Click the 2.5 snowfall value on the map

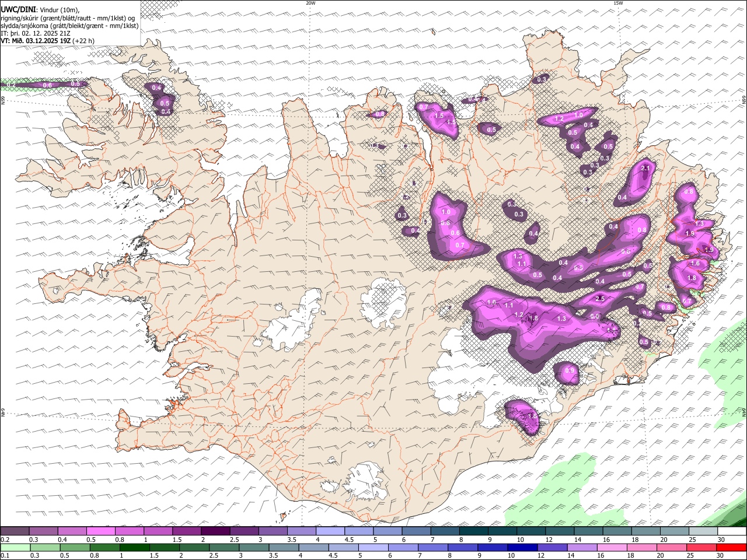600,299
